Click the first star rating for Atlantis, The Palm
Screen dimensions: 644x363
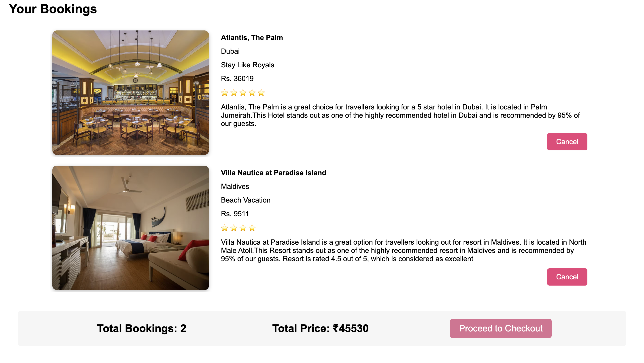(x=224, y=93)
